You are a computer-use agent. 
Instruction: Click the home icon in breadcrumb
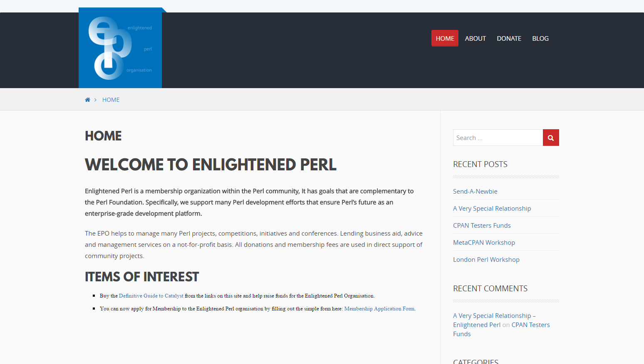pyautogui.click(x=87, y=100)
